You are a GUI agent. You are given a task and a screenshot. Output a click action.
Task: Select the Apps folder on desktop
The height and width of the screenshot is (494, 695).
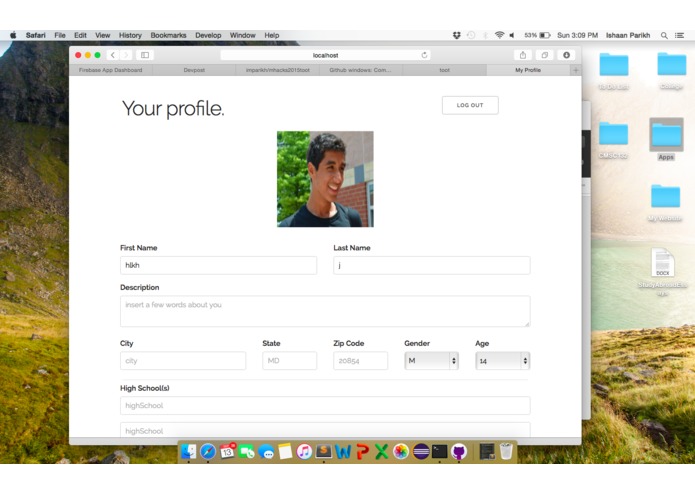(x=666, y=140)
